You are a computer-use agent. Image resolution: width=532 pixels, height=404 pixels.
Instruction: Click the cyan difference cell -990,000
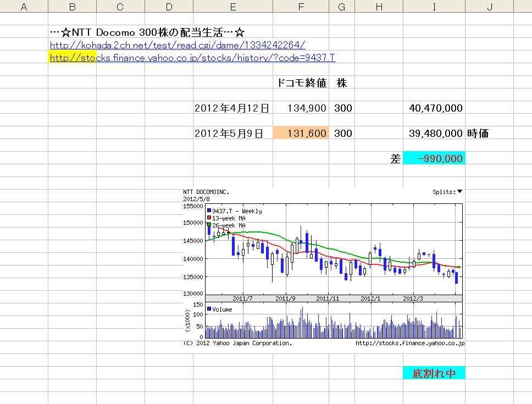point(434,158)
